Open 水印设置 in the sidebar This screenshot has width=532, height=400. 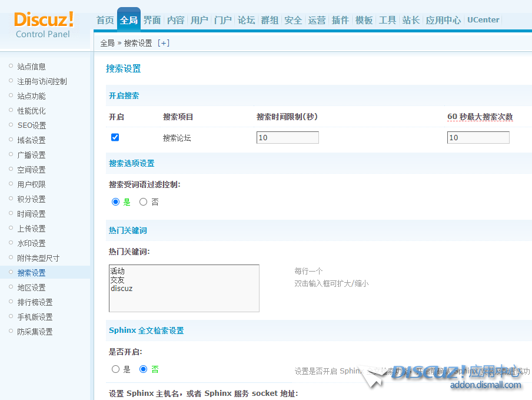tap(31, 243)
